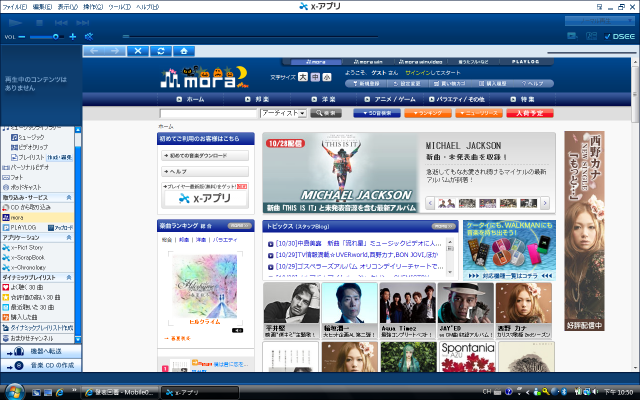Open the ランキング dropdown
Image resolution: width=640 pixels, height=400 pixels.
[x=428, y=113]
